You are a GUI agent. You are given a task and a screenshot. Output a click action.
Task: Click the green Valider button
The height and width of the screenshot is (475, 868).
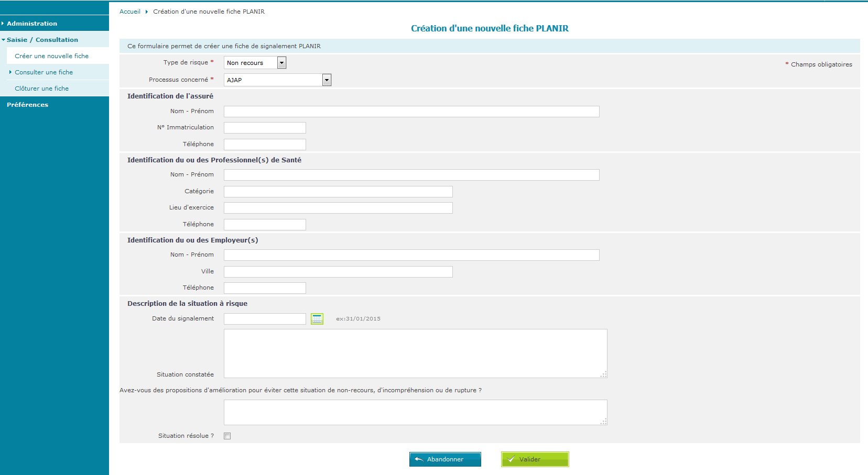click(535, 459)
